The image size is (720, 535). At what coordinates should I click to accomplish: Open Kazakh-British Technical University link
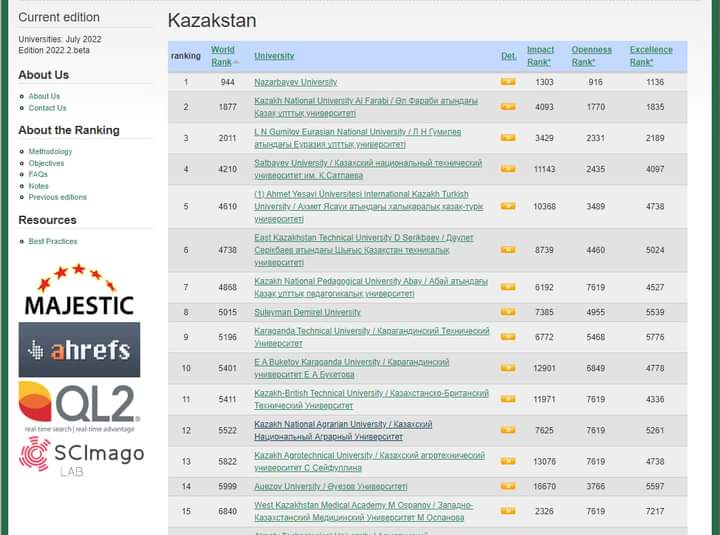(371, 399)
